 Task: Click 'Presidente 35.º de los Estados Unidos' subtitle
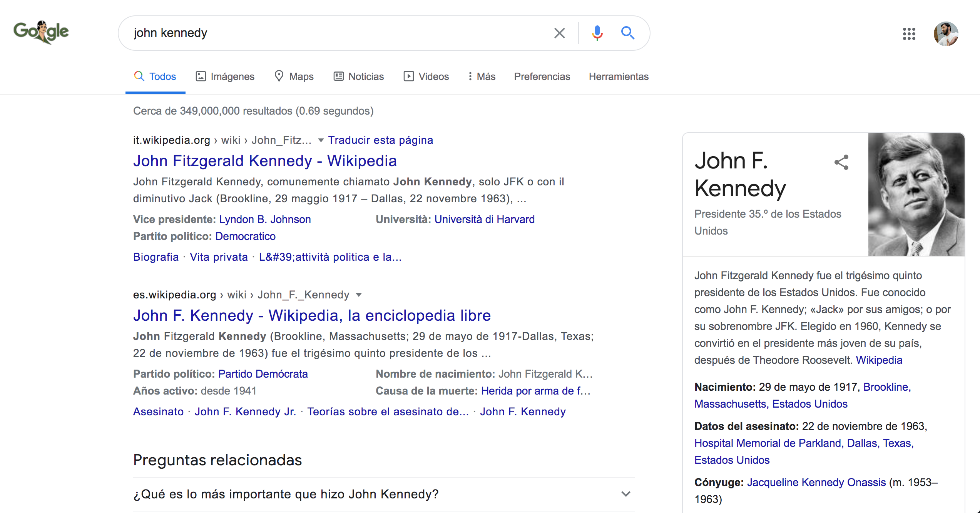768,222
